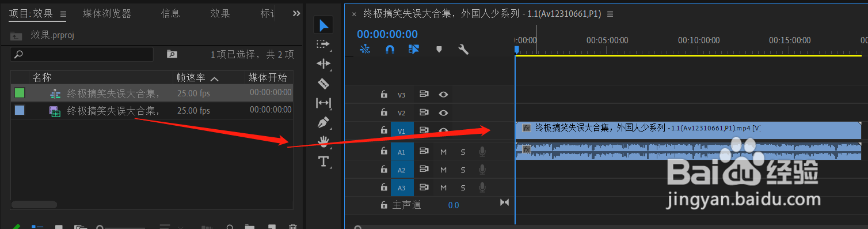Switch to the 媒体浏览器 tab
Image resolution: width=868 pixels, height=229 pixels.
point(107,13)
